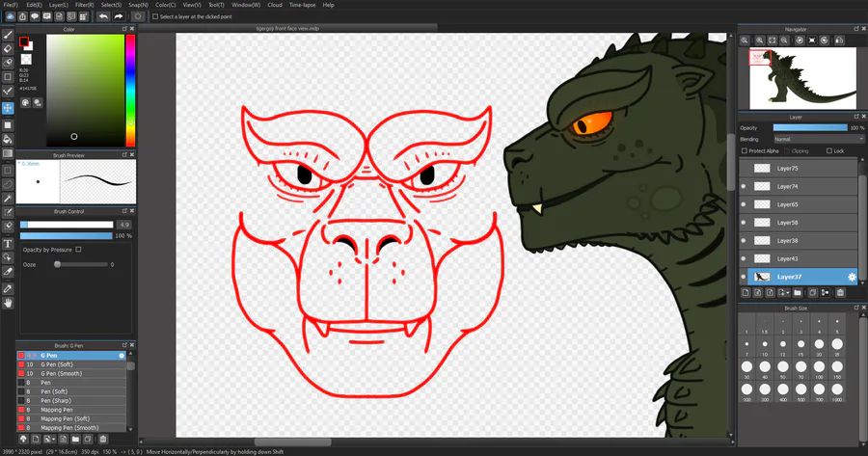
Task: Pop out the Color panel
Action: (x=124, y=29)
